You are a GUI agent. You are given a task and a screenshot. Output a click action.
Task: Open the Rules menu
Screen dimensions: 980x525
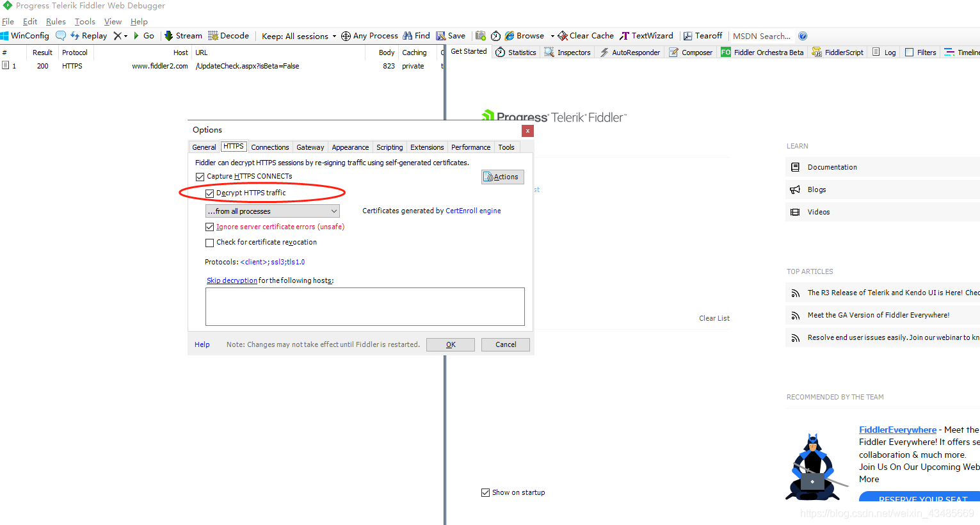[x=56, y=22]
